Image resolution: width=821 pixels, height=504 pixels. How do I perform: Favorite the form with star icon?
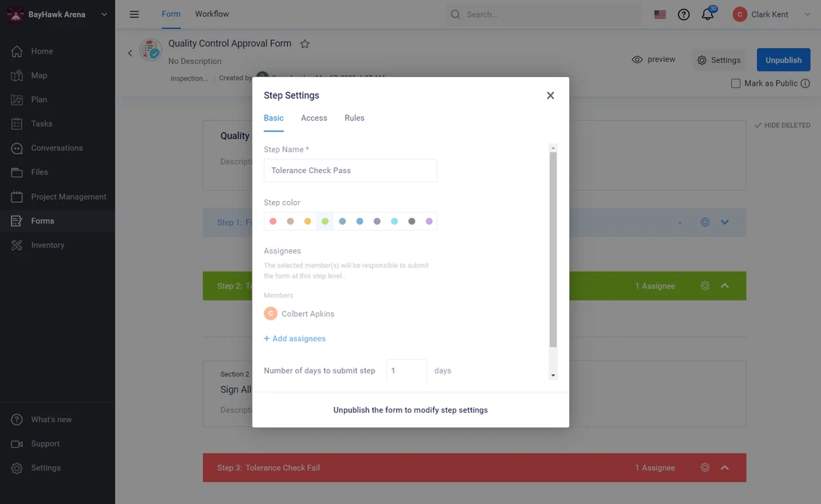click(x=305, y=44)
